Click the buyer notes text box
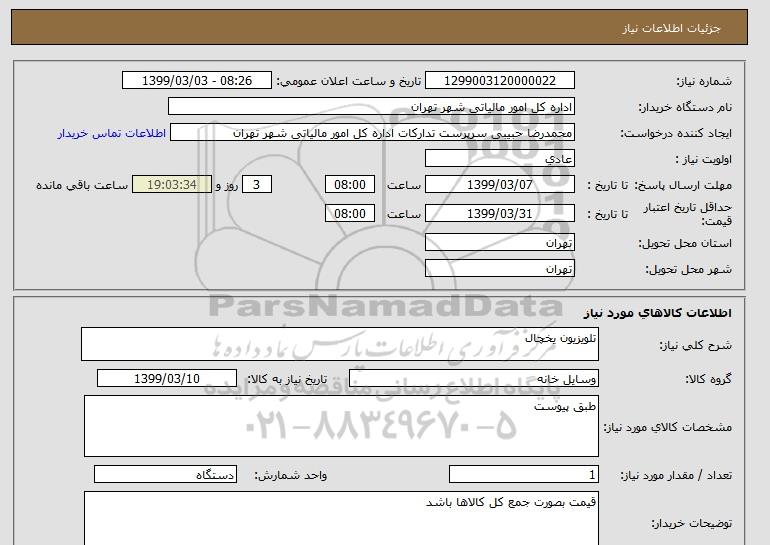Screen dimensions: 770x545 pyautogui.click(x=341, y=518)
